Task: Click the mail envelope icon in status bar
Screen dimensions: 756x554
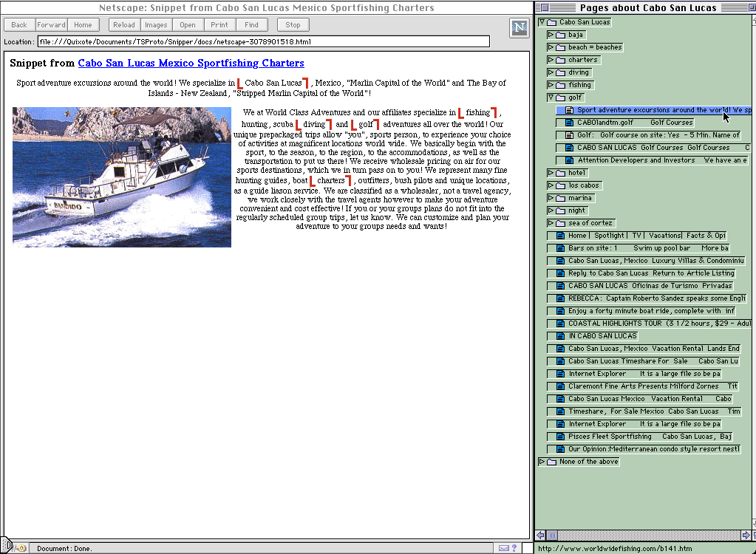Action: click(x=504, y=548)
